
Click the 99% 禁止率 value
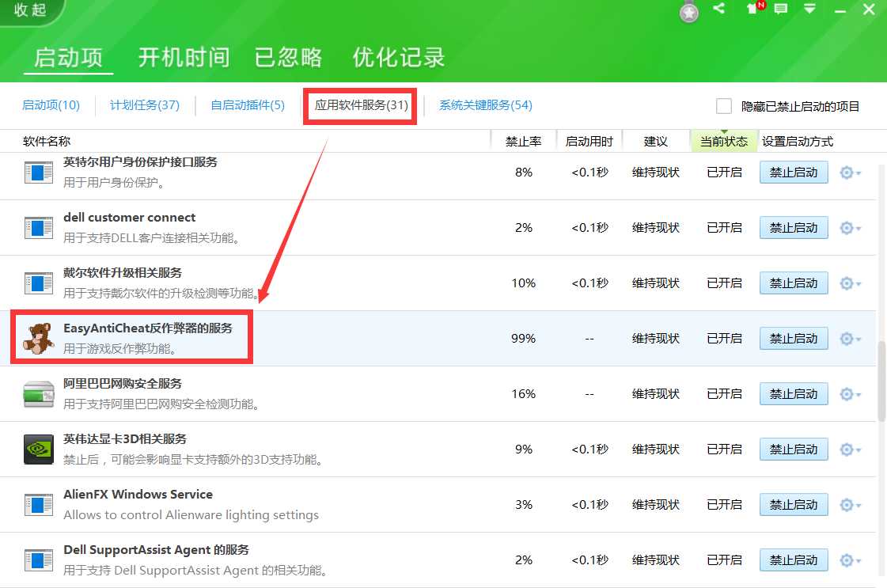tap(523, 339)
